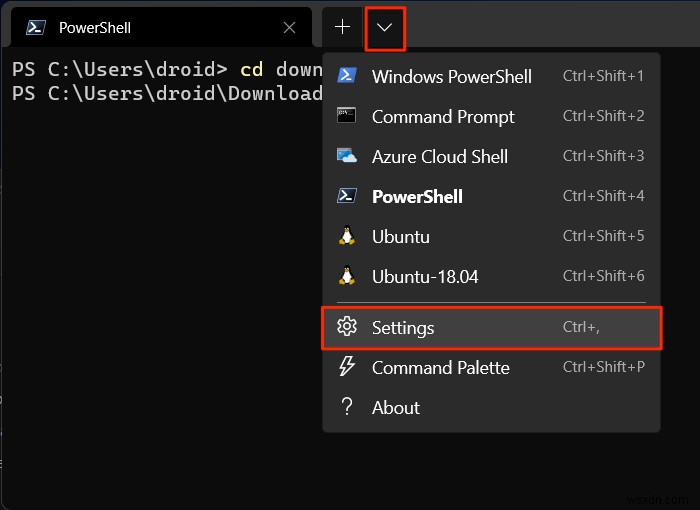Click the Command Palette lightning icon
The height and width of the screenshot is (510, 700).
347,367
